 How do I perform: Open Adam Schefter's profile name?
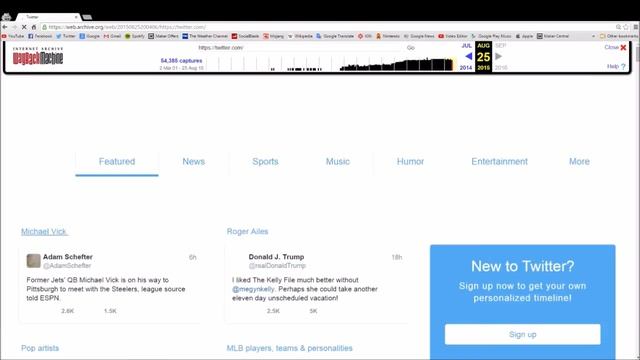68,257
